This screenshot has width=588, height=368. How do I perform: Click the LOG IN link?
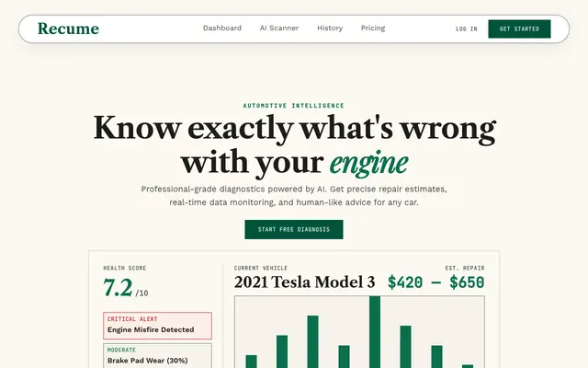(467, 29)
